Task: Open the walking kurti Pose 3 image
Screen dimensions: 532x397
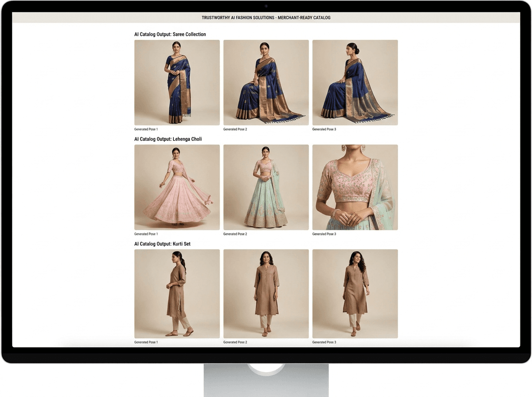Action: (355, 294)
